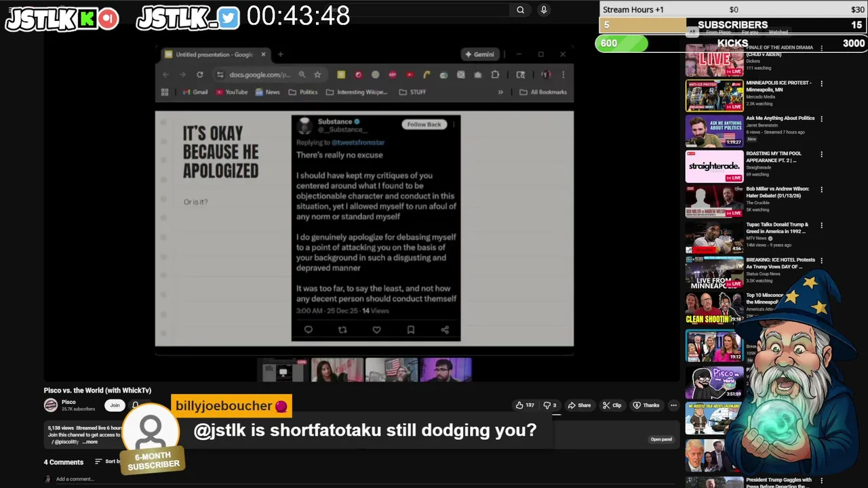
Task: Open the MINNEAPOLIS ICE PROTEST video thumbnail
Action: click(x=714, y=96)
